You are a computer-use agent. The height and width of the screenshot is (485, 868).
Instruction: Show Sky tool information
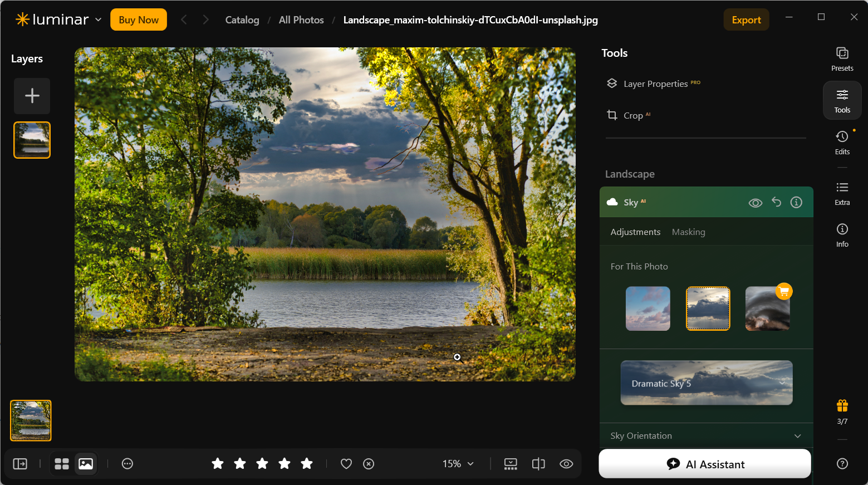(796, 202)
